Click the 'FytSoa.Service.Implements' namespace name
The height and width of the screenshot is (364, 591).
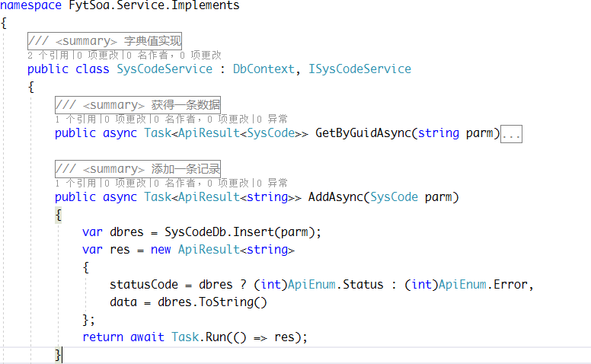coord(154,5)
